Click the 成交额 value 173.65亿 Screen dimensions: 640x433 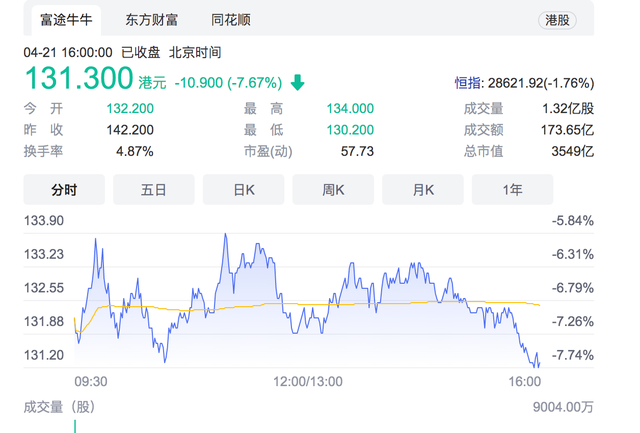tap(567, 130)
